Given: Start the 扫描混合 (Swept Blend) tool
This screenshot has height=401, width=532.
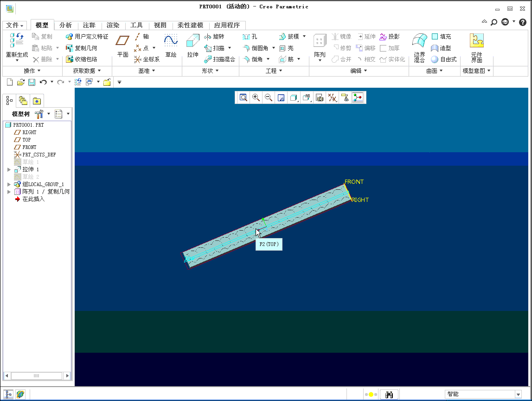Looking at the screenshot, I should tap(219, 59).
